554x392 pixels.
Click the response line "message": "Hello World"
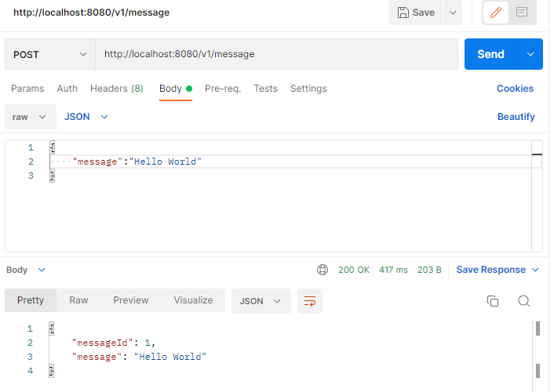click(139, 357)
